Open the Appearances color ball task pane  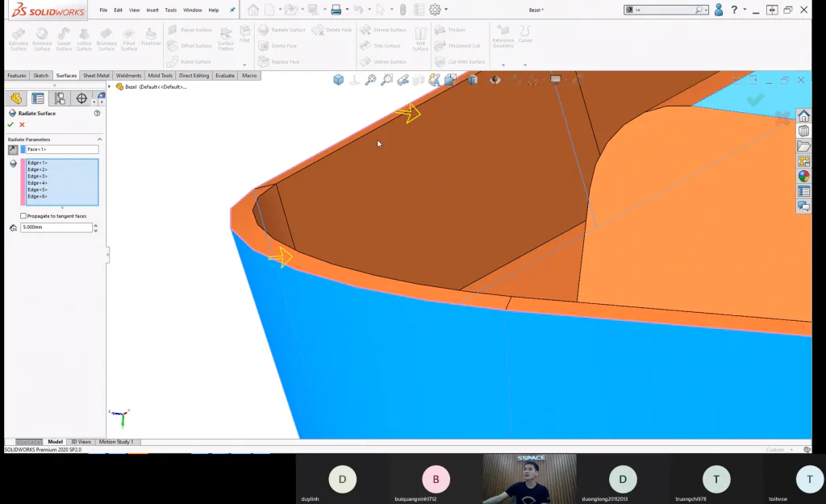[x=804, y=177]
